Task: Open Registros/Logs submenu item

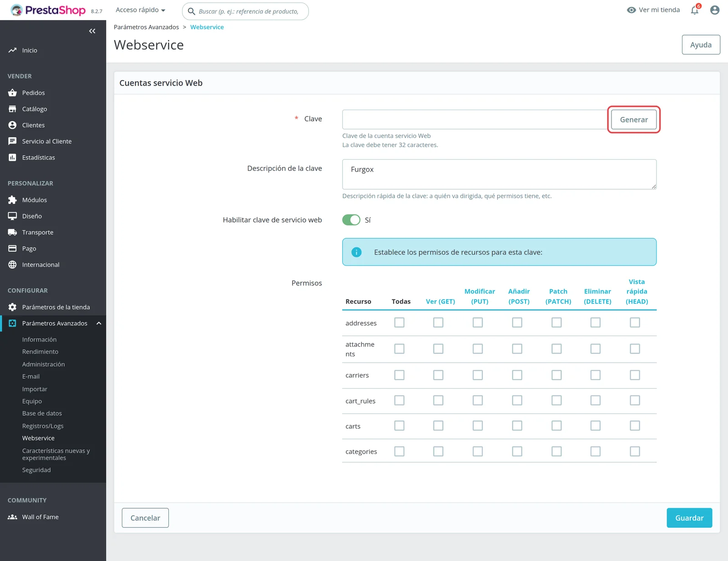Action: 43,426
